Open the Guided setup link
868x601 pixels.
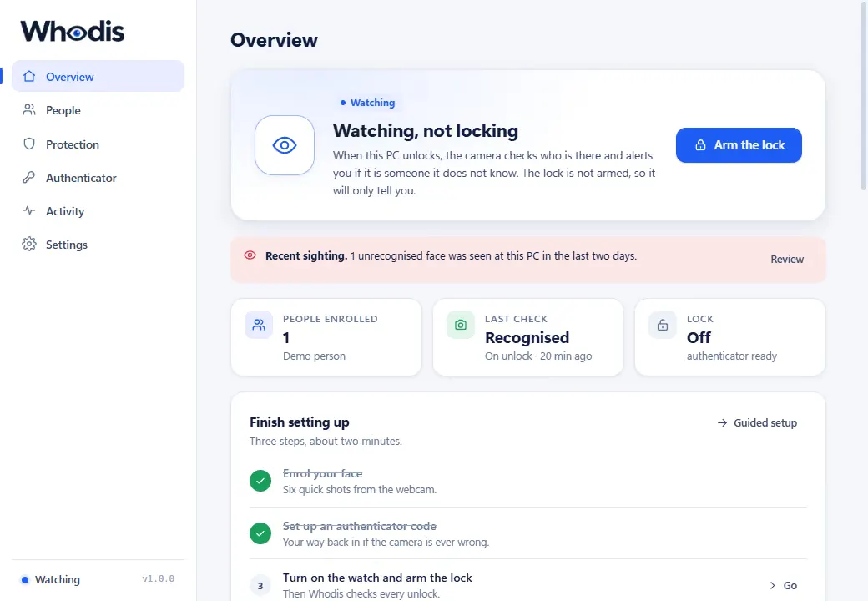(x=757, y=423)
